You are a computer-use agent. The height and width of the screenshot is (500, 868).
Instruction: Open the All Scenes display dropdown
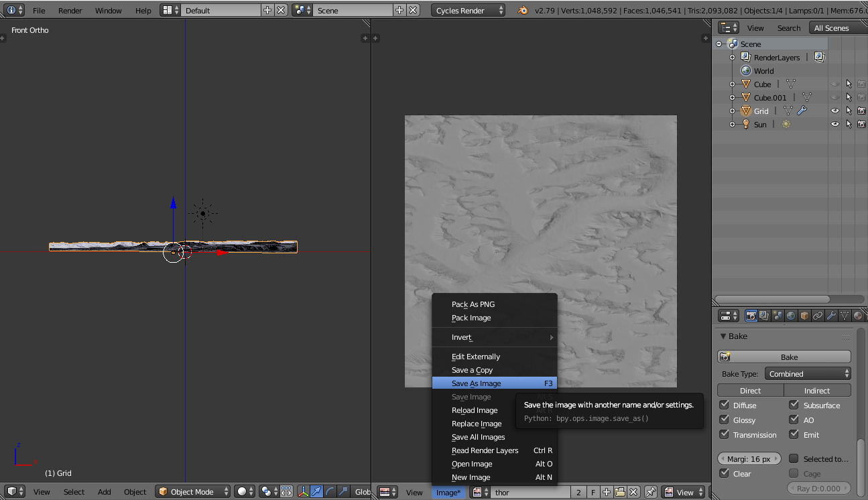pyautogui.click(x=836, y=28)
